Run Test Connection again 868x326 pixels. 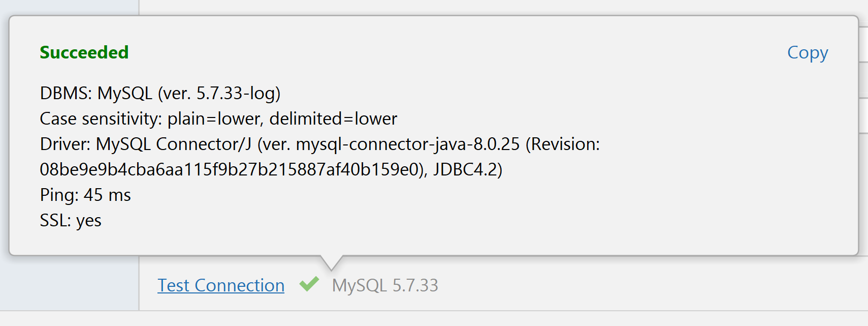click(220, 285)
